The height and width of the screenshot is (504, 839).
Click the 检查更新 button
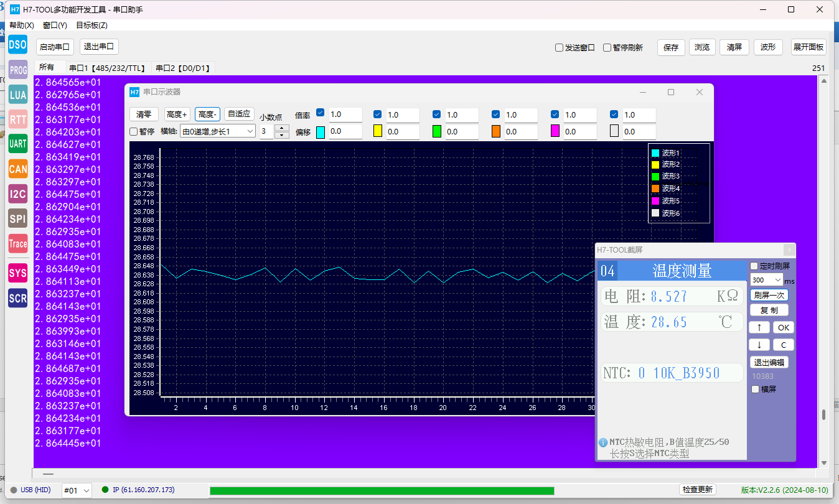tap(697, 490)
